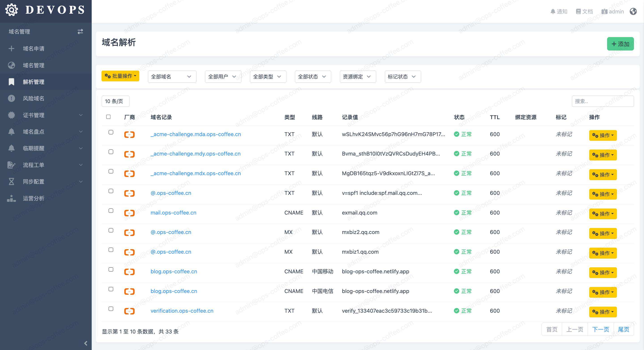Check the box for verification.ops-coffee.cn row
644x350 pixels.
pyautogui.click(x=111, y=309)
